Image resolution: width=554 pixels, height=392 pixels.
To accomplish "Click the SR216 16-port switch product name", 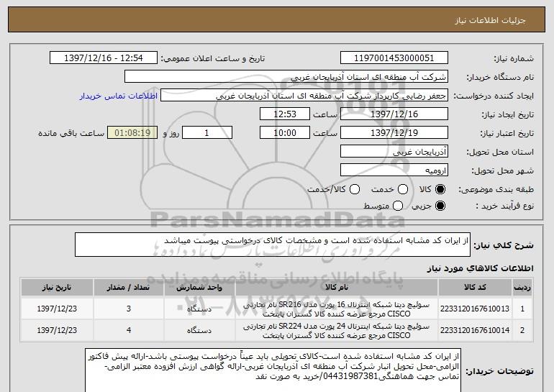I will pos(337,309).
